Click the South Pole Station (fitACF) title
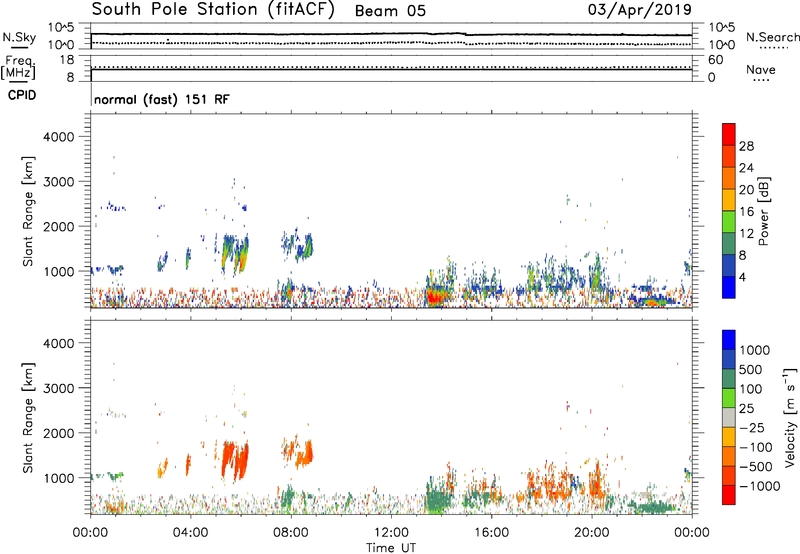The width and height of the screenshot is (800, 554). click(x=213, y=9)
